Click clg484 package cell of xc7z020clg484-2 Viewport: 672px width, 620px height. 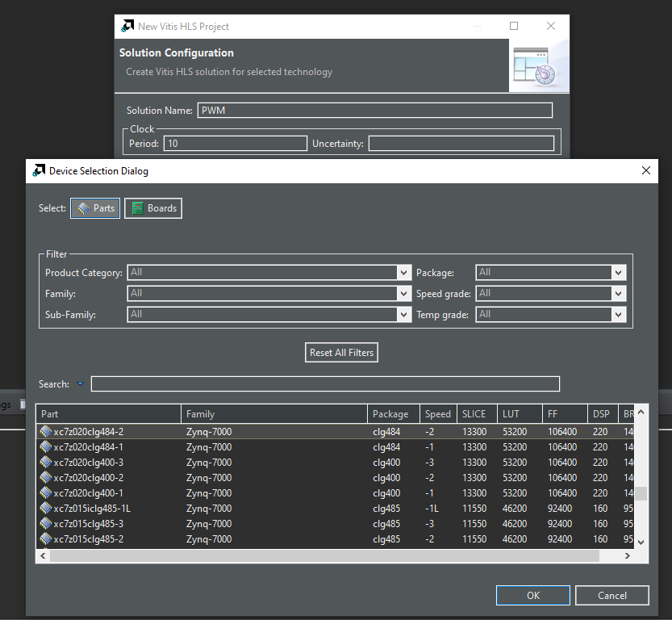point(386,432)
